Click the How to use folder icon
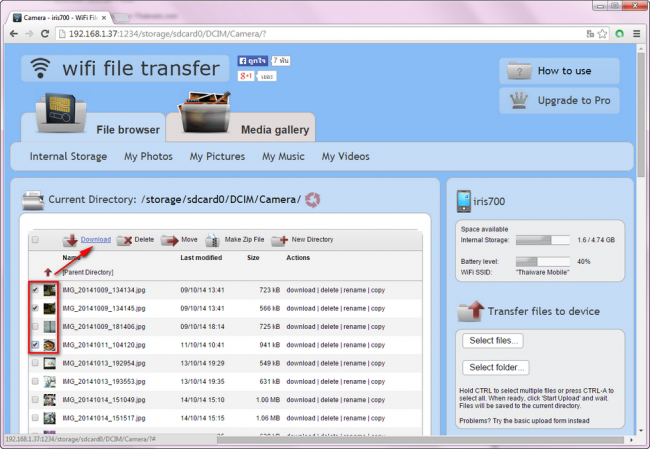This screenshot has height=449, width=650. pos(519,71)
